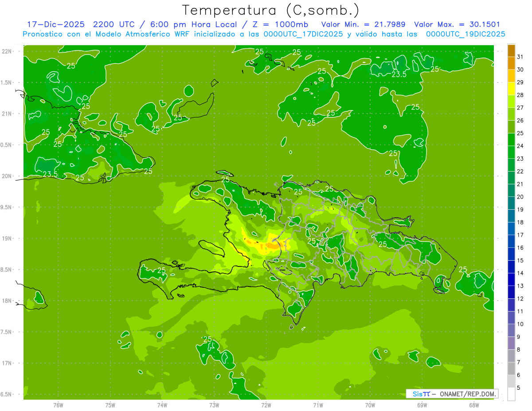Click the '22N' latitude axis label
Image resolution: width=532 pixels, height=411 pixels.
(8, 51)
